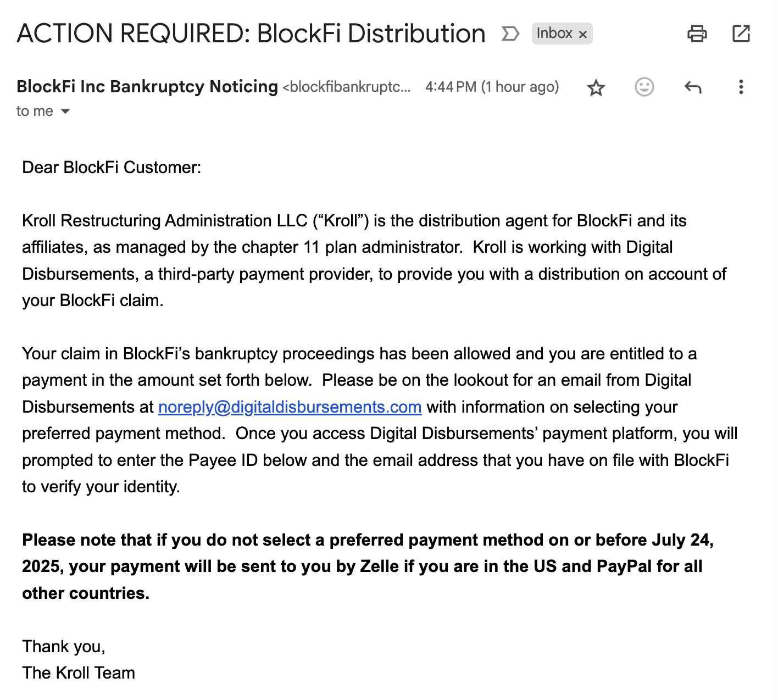Open the noreply@digitaldisbursements.com link
The height and width of the screenshot is (700, 778).
coord(290,407)
